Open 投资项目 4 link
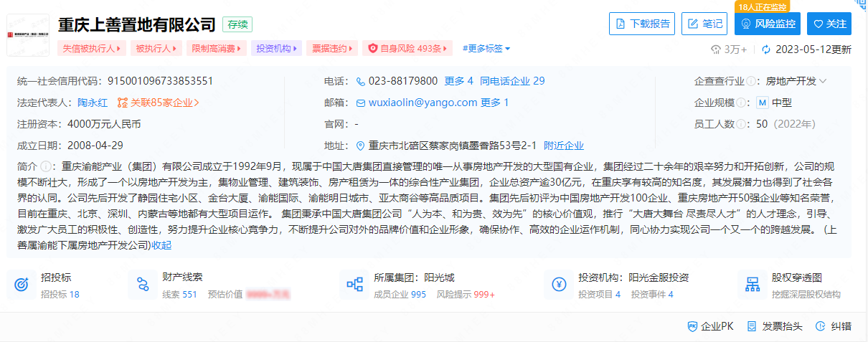Viewport: 868px width, 342px height. point(599,294)
